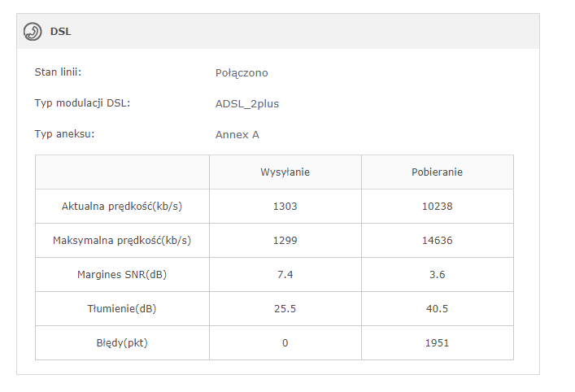Click the Pobieranie column header
575x392 pixels.
[x=438, y=172]
